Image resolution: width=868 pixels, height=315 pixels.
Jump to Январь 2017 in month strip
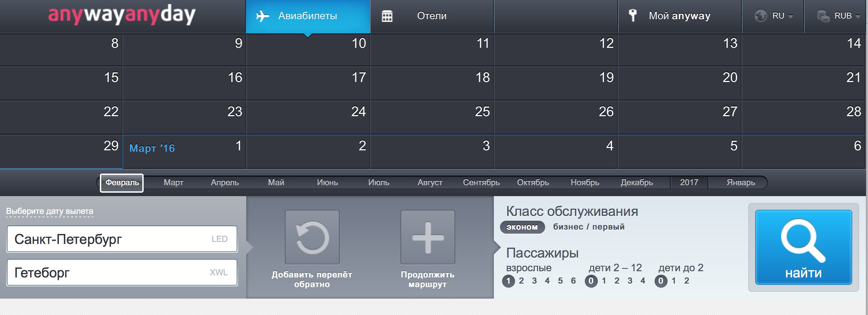click(741, 182)
